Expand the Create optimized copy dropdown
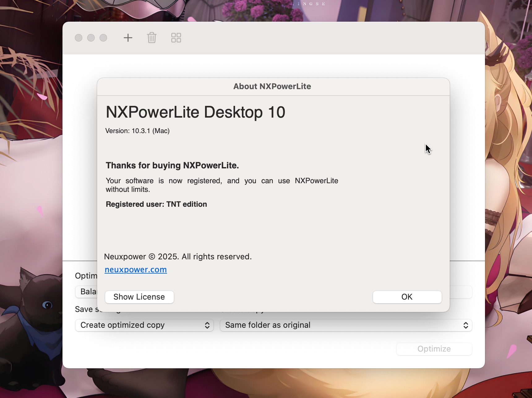The width and height of the screenshot is (532, 398). [144, 325]
